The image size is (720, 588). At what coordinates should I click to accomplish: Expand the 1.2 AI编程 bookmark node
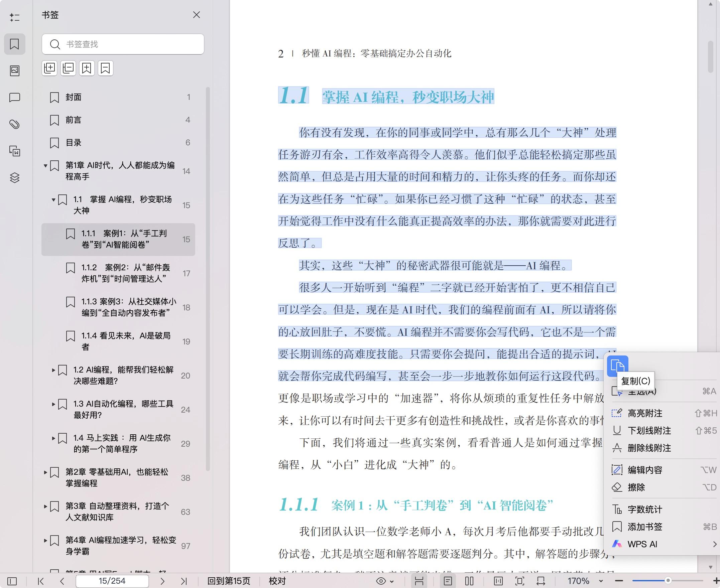pyautogui.click(x=53, y=370)
